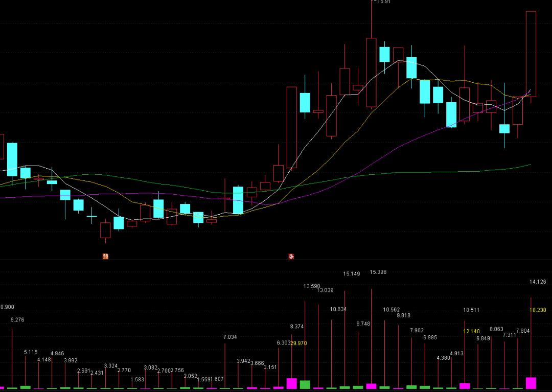This screenshot has width=552, height=392.
Task: Click the yellow 29.970 value label
Action: coord(298,343)
